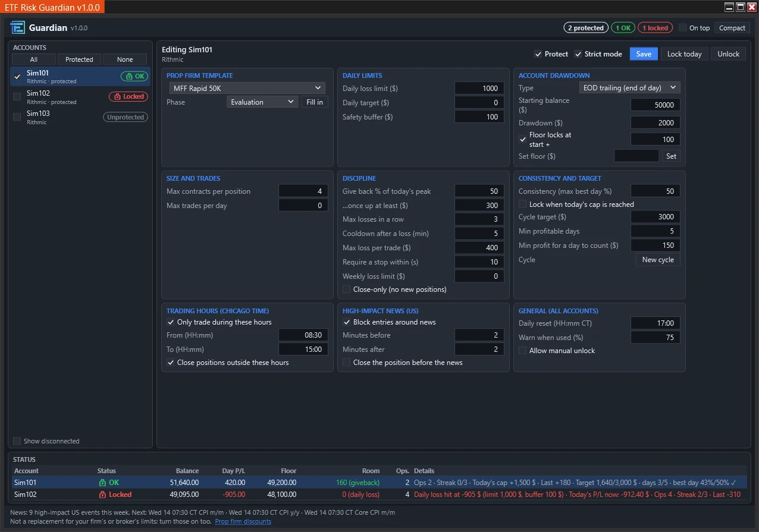Toggle 'Block entries around news' checkbox
This screenshot has height=532, width=759.
tap(347, 322)
